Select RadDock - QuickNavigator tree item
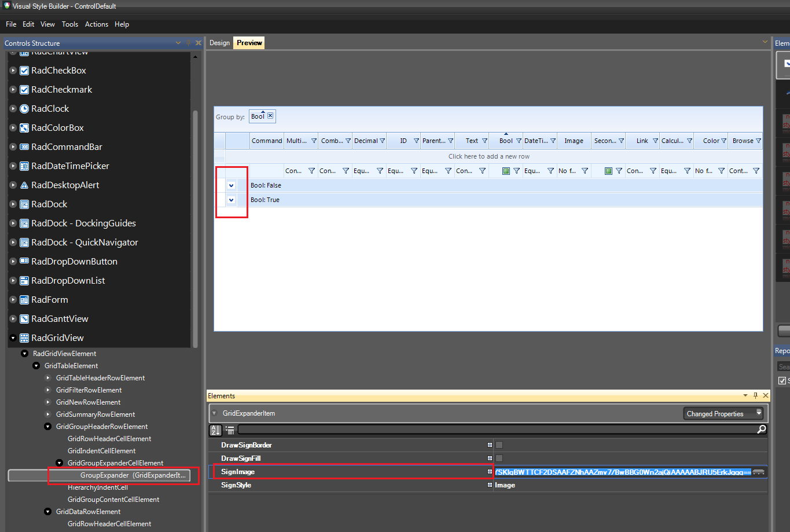The image size is (790, 532). 84,243
